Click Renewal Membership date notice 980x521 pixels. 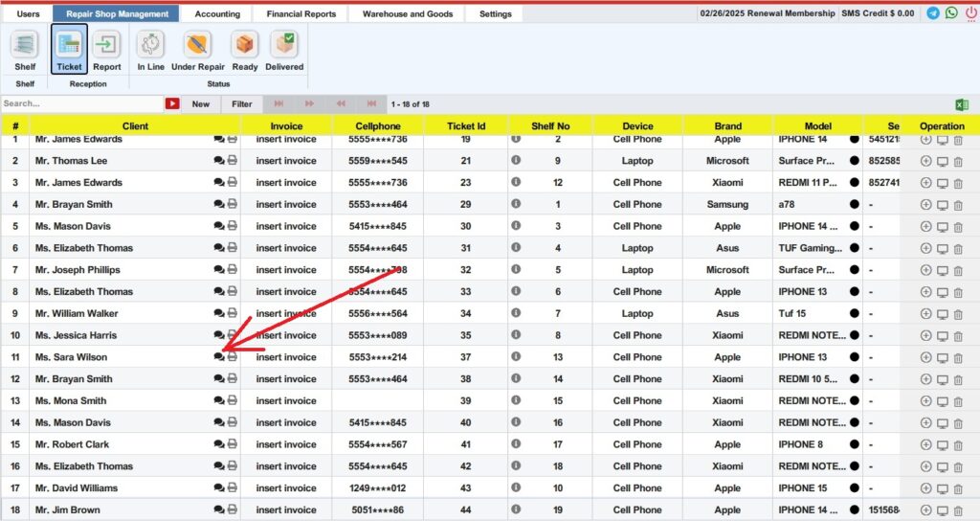click(x=767, y=13)
